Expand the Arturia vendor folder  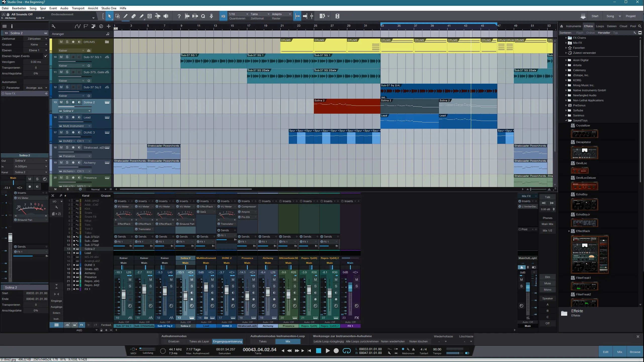[x=566, y=65]
